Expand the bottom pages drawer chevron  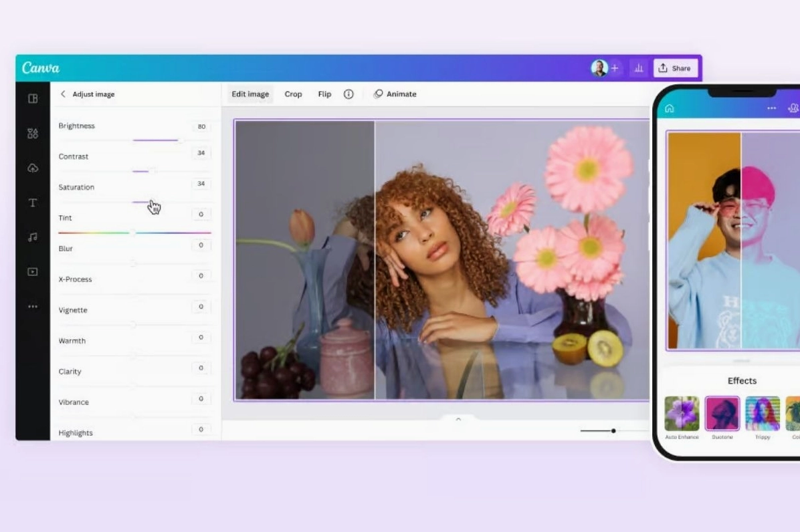pyautogui.click(x=458, y=419)
